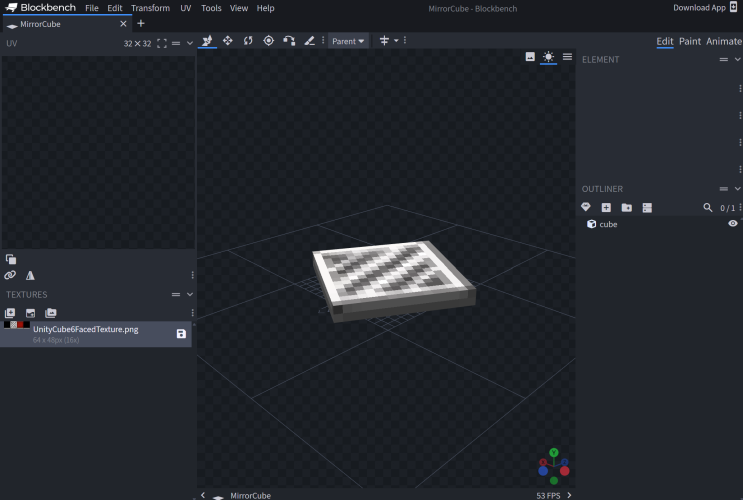
Task: Add a mesh in Outliner
Action: (x=586, y=207)
